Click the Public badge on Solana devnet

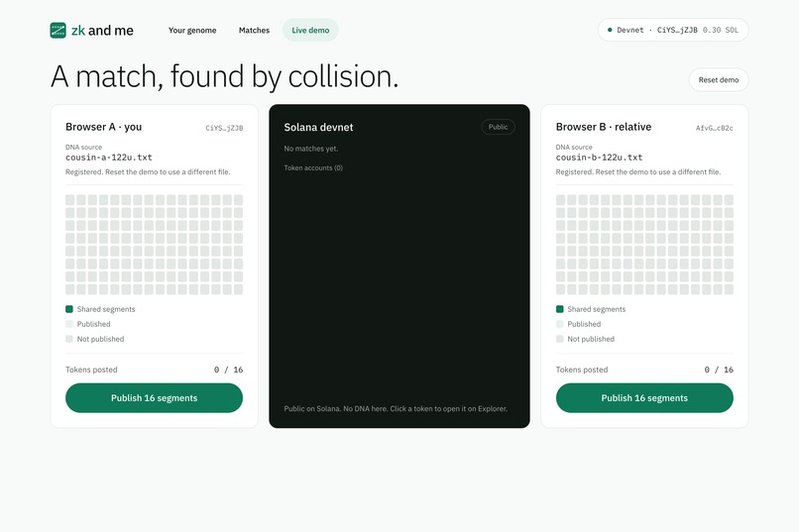(498, 127)
